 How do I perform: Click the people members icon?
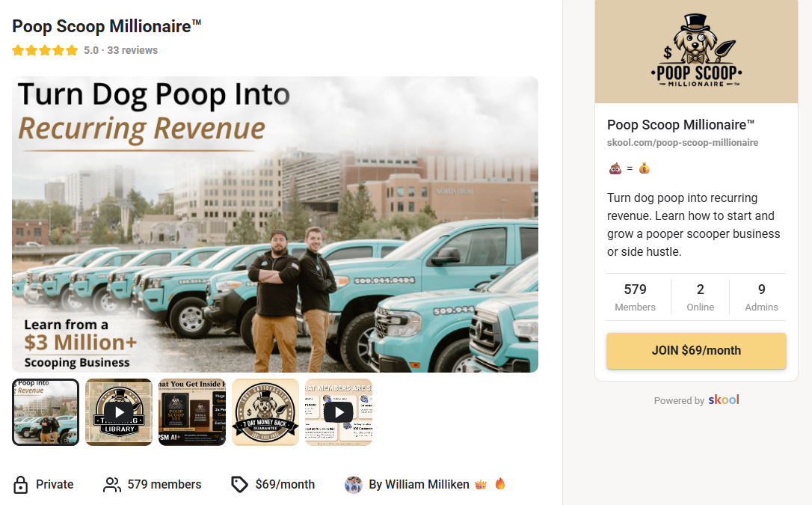(112, 485)
